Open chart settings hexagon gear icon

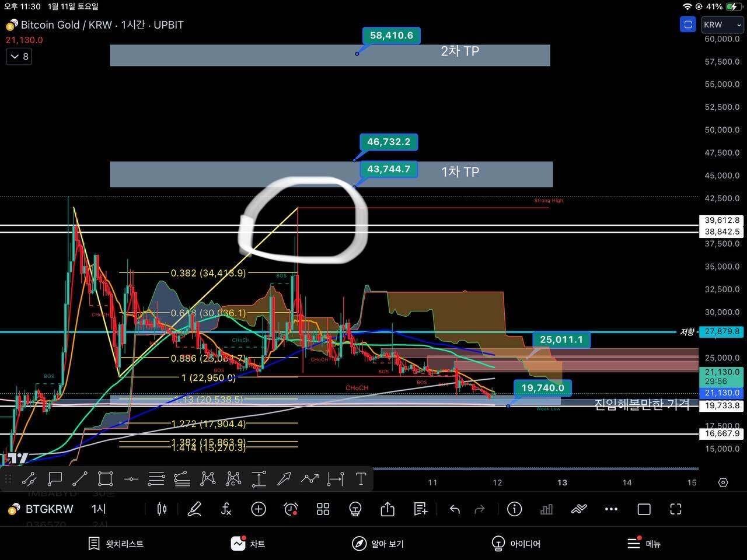pyautogui.click(x=723, y=482)
